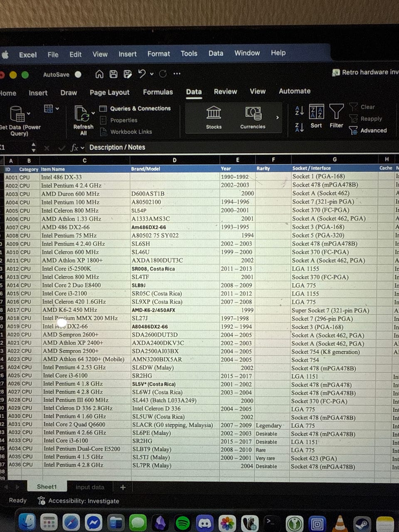Click the Get Data (Power Query) icon

point(17,113)
